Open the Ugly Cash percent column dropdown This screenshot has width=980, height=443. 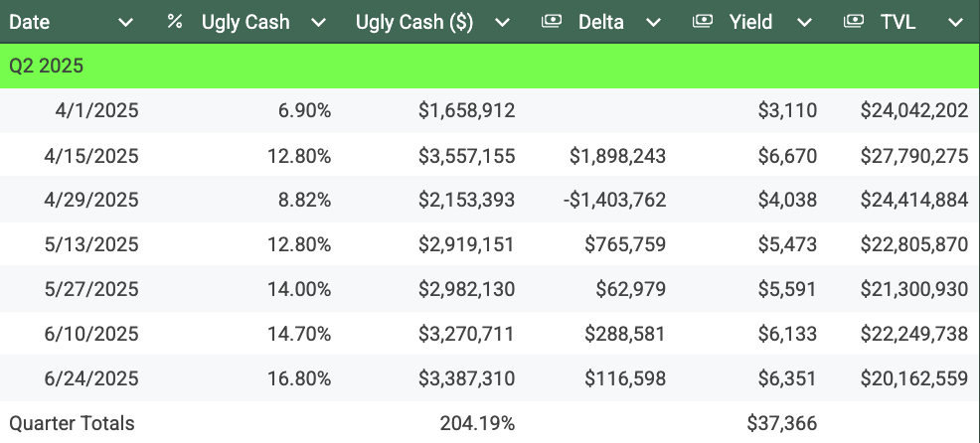(317, 22)
